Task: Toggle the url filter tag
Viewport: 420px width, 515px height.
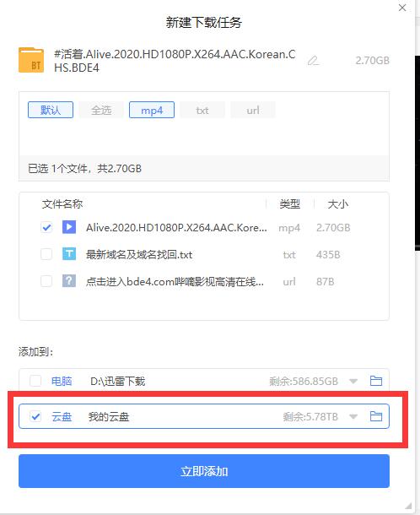Action: pyautogui.click(x=253, y=110)
